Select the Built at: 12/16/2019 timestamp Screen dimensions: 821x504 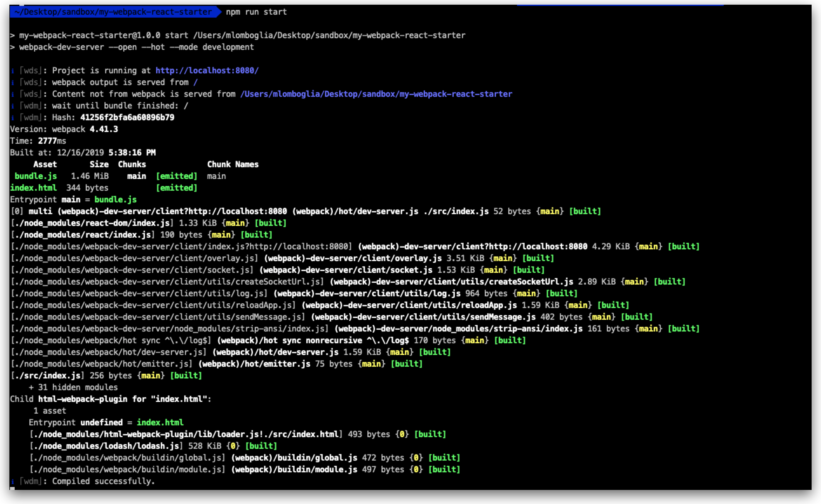click(82, 152)
